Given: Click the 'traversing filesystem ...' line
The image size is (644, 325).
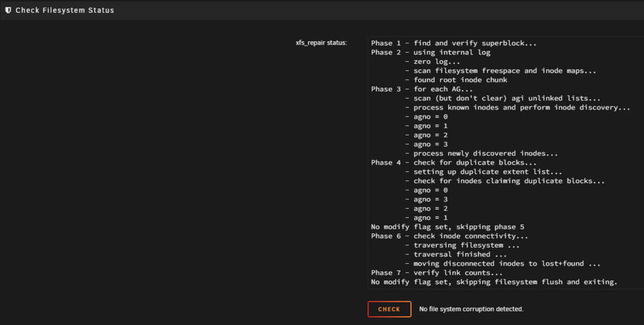Looking at the screenshot, I should (462, 245).
